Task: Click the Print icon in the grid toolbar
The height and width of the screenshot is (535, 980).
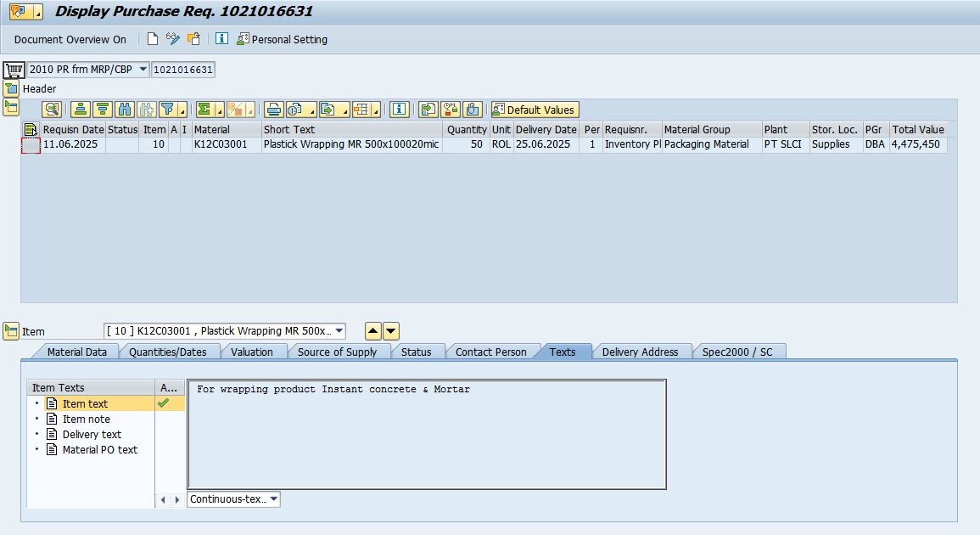Action: tap(274, 110)
